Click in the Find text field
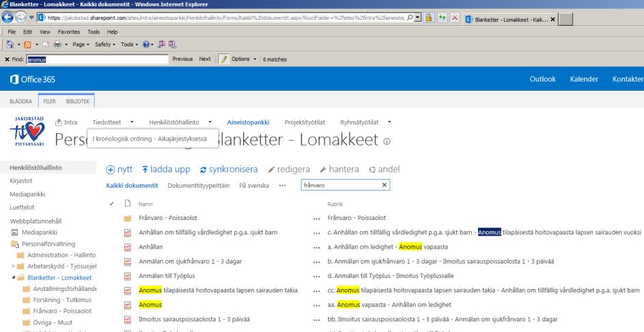 [x=98, y=59]
